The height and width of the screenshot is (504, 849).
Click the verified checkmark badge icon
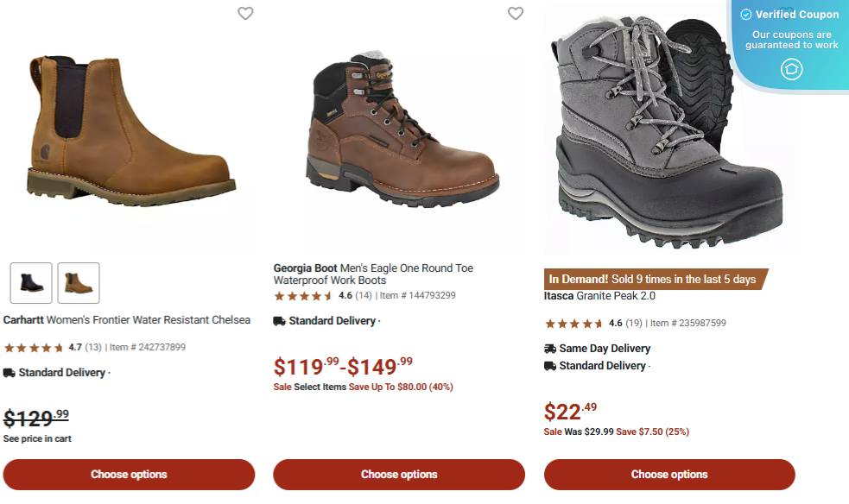746,14
